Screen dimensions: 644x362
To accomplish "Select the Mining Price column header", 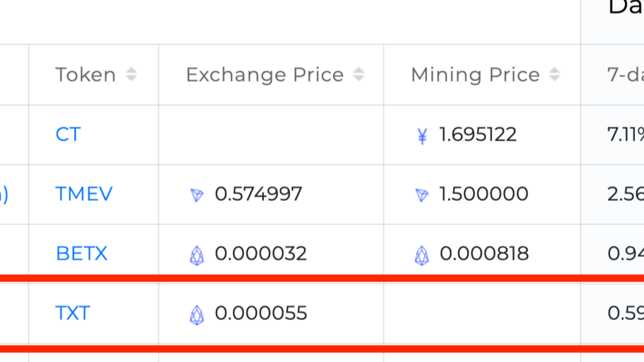I will click(474, 74).
